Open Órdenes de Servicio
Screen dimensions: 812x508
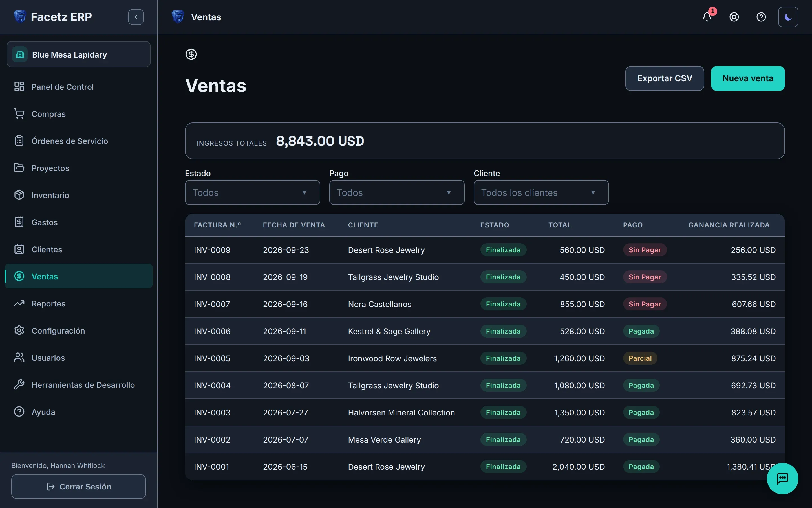point(78,141)
